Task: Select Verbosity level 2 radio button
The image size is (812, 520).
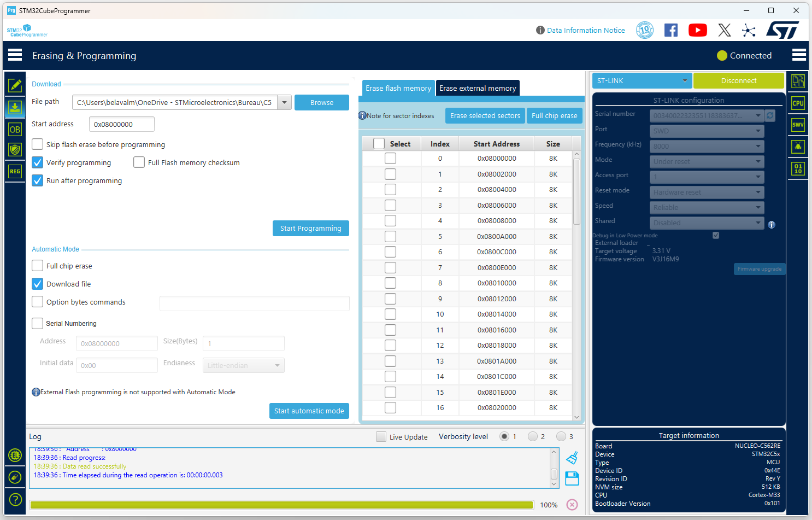Action: pyautogui.click(x=533, y=436)
